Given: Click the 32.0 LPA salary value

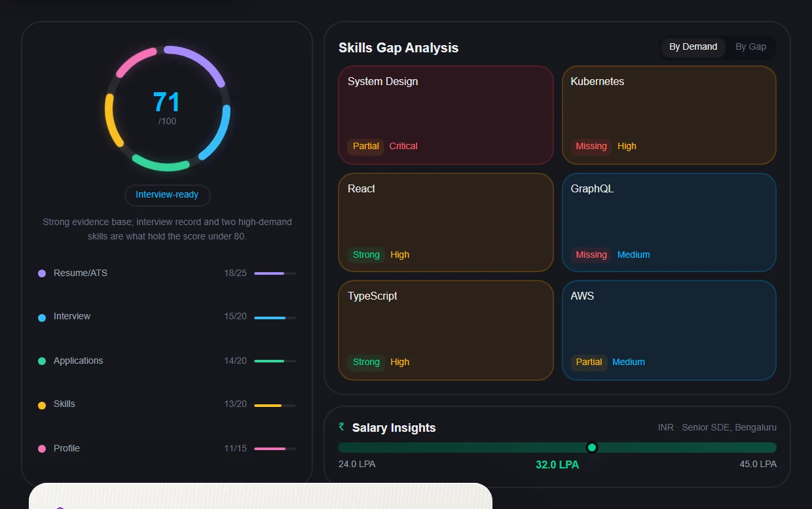Looking at the screenshot, I should pyautogui.click(x=557, y=465).
